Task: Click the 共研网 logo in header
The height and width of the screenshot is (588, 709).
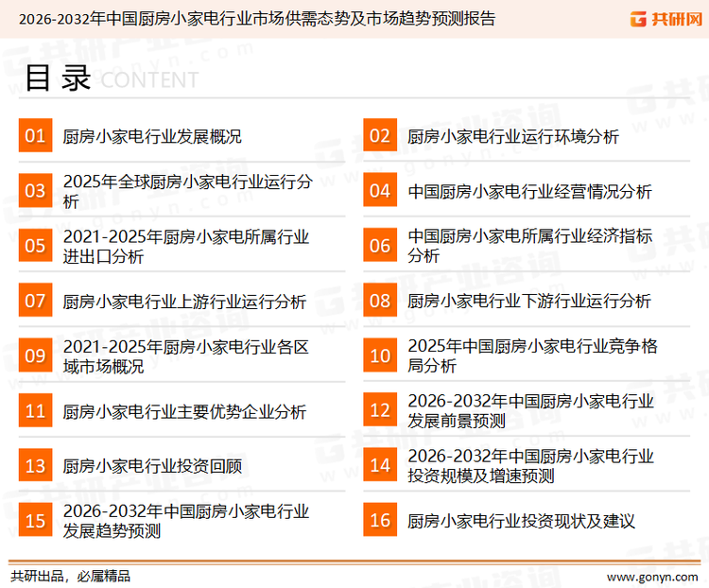Action: 666,19
